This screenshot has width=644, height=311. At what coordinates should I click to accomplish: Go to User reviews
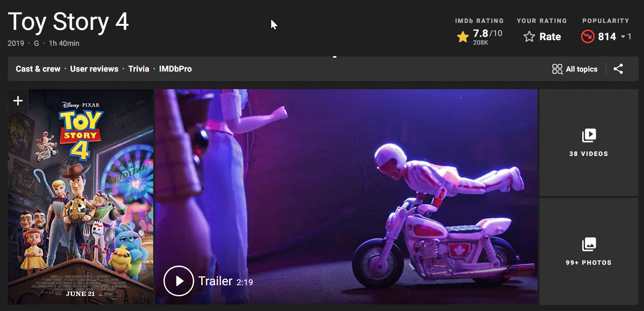coord(94,69)
